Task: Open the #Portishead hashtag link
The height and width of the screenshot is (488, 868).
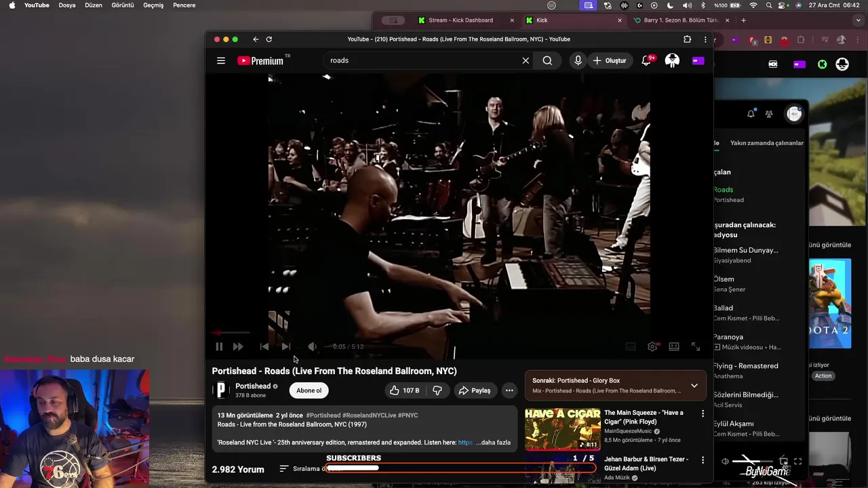Action: 323,415
